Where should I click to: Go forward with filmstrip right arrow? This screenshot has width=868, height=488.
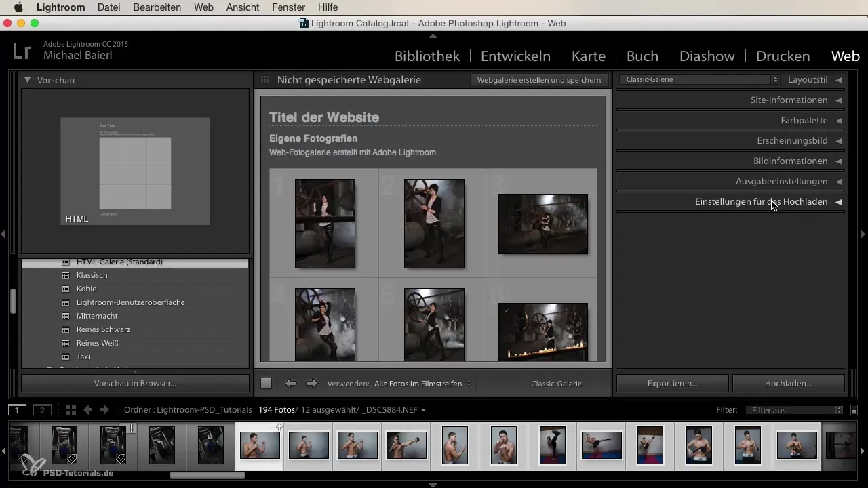104,410
